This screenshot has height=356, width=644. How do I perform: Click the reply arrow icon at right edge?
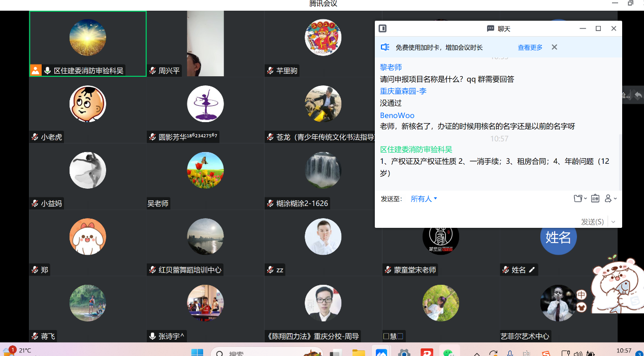(x=638, y=95)
